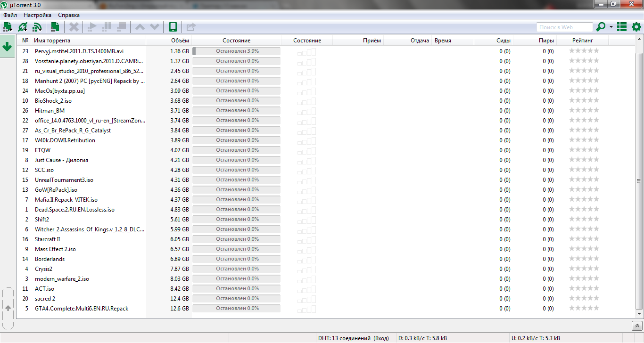Click DHT: 13 соединений in status bar

pos(354,338)
